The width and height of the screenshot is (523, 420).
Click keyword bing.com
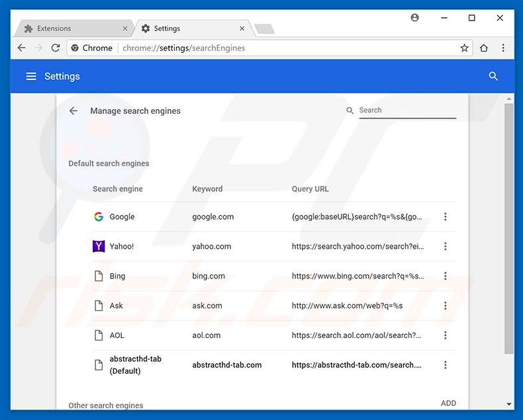(x=209, y=276)
